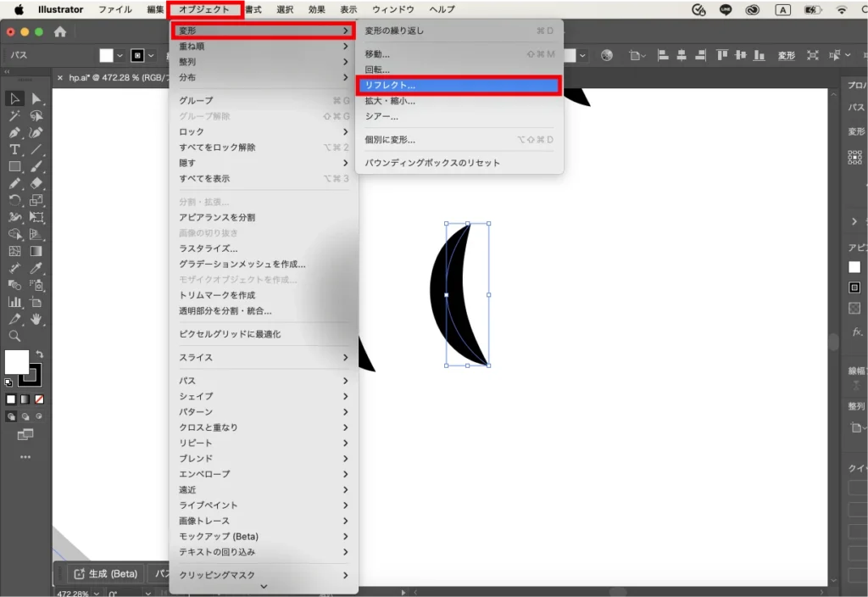The width and height of the screenshot is (868, 597).
Task: Swap fill and stroke colors arrow
Action: [x=39, y=354]
